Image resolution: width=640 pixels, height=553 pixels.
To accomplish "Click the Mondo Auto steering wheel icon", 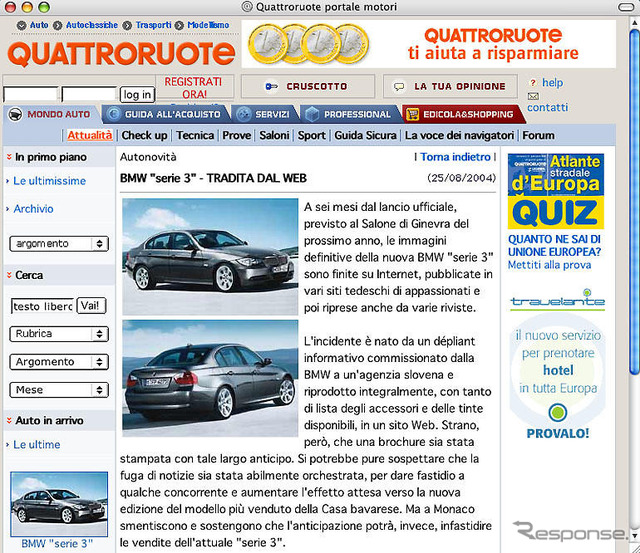I will (16, 114).
